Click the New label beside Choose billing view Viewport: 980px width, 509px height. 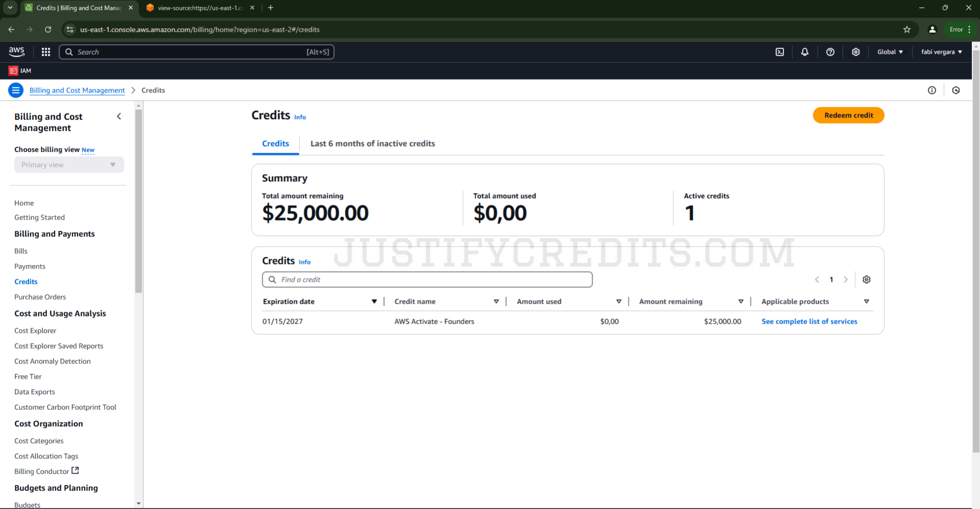[88, 150]
